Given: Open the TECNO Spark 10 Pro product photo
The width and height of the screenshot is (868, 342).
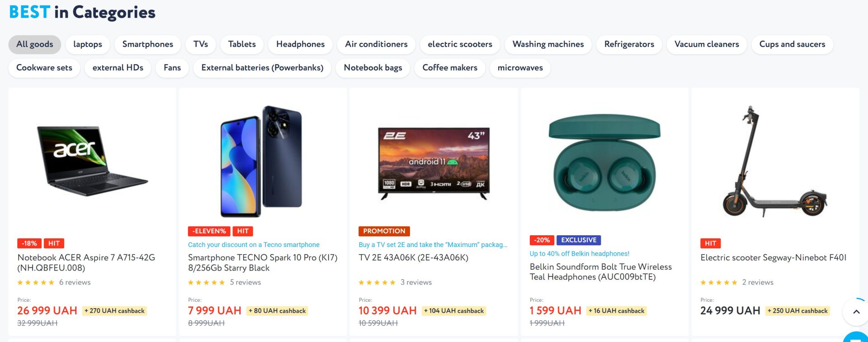Looking at the screenshot, I should (262, 161).
